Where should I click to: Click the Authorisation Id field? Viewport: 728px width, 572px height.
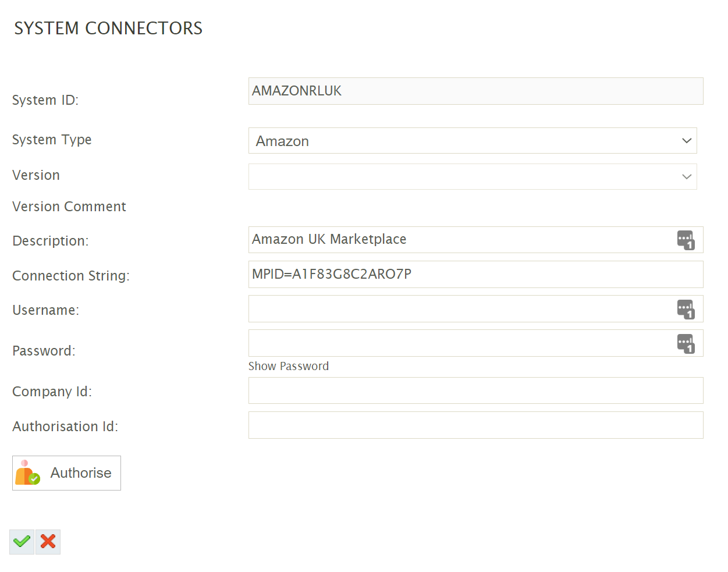pyautogui.click(x=475, y=425)
